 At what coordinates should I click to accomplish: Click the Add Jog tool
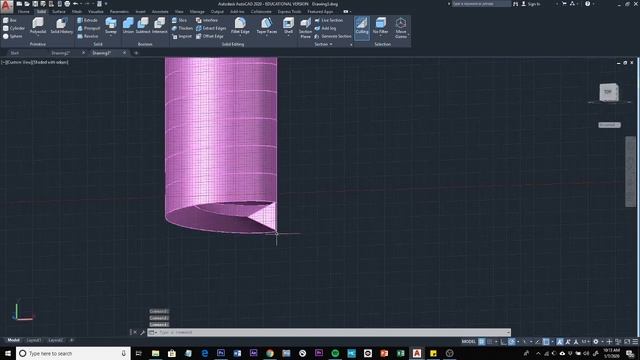tap(325, 28)
